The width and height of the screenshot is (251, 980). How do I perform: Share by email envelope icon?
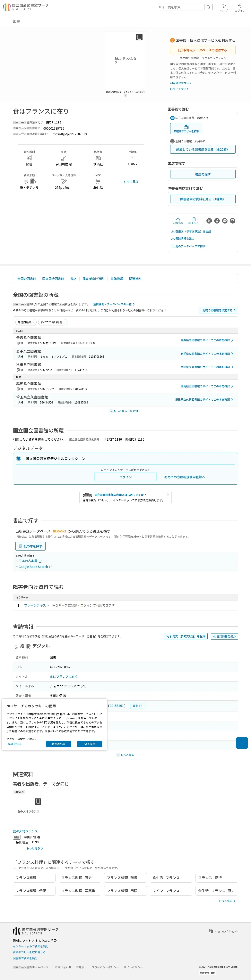pos(233,221)
